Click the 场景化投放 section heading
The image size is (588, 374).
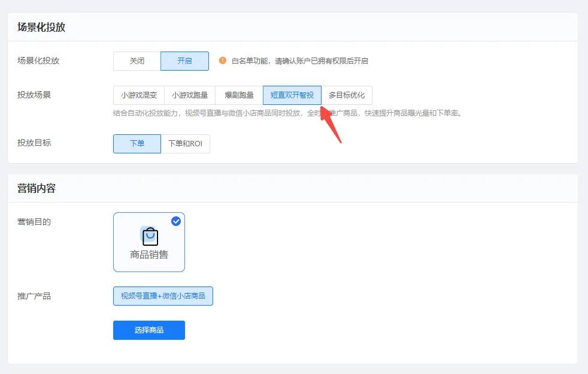point(41,28)
